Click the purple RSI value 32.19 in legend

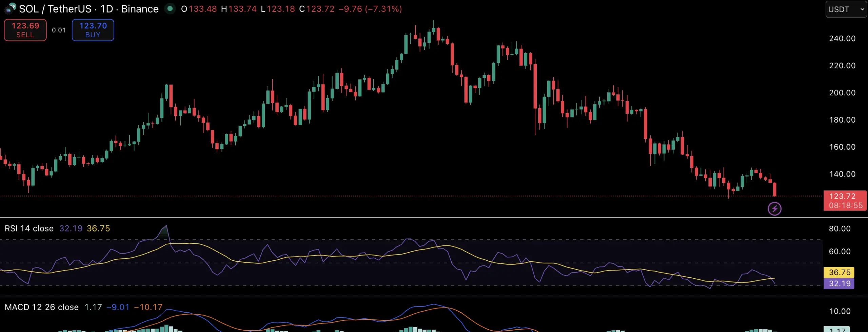pyautogui.click(x=71, y=228)
